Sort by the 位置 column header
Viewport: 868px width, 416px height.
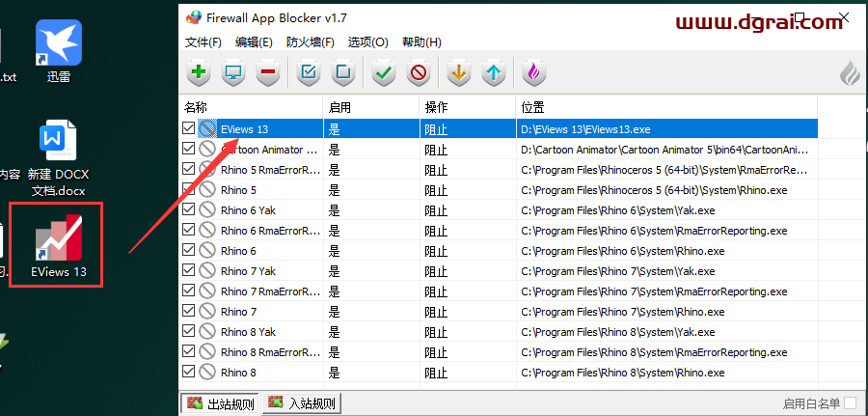click(x=667, y=107)
